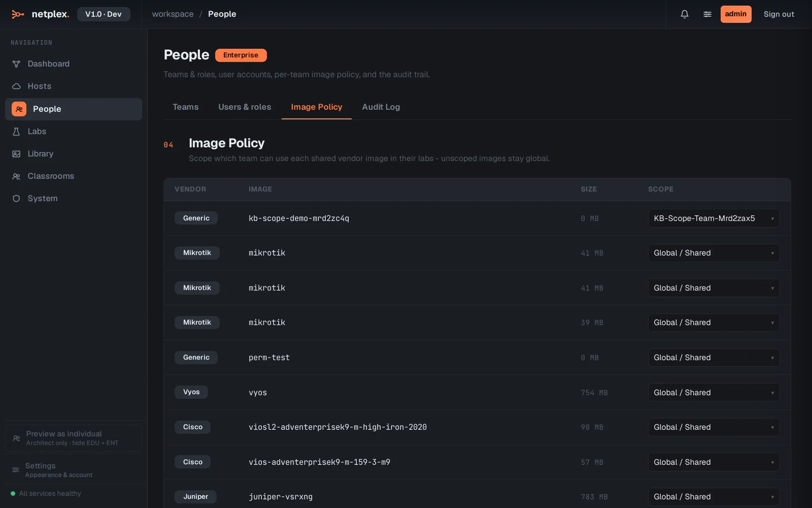
Task: Switch to the Teams tab
Action: click(186, 107)
